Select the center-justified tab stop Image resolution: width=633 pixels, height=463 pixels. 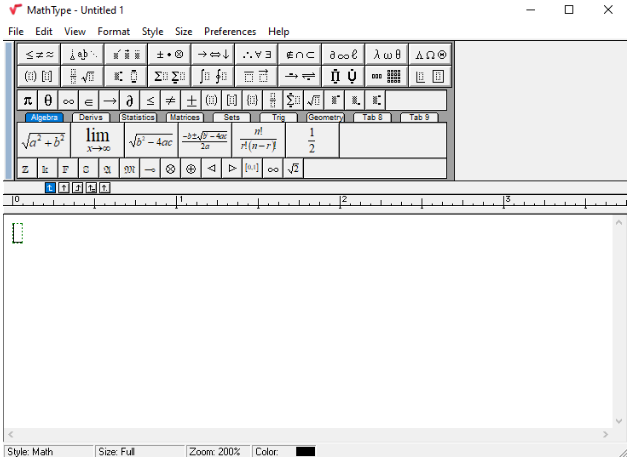[64, 188]
